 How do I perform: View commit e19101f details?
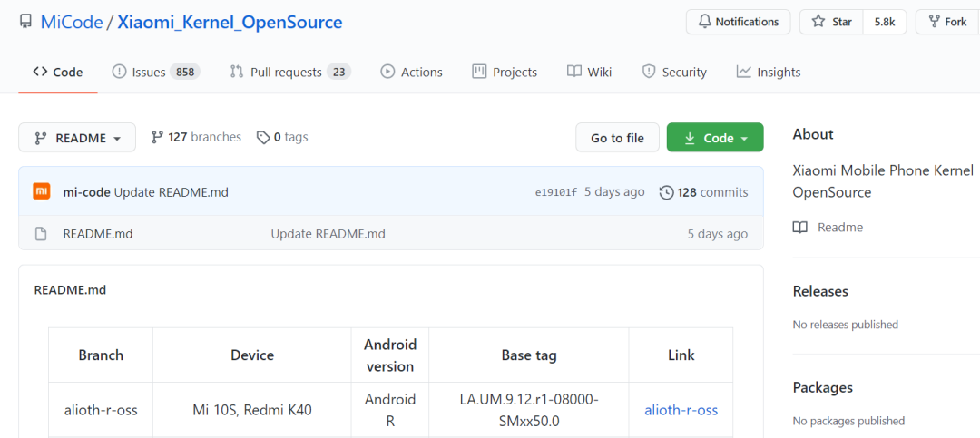[555, 192]
